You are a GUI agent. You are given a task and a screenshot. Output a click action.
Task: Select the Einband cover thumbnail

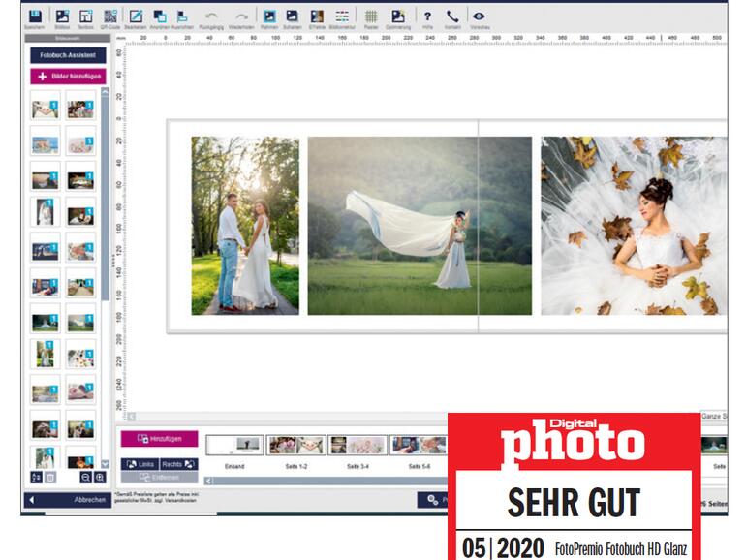click(x=234, y=445)
